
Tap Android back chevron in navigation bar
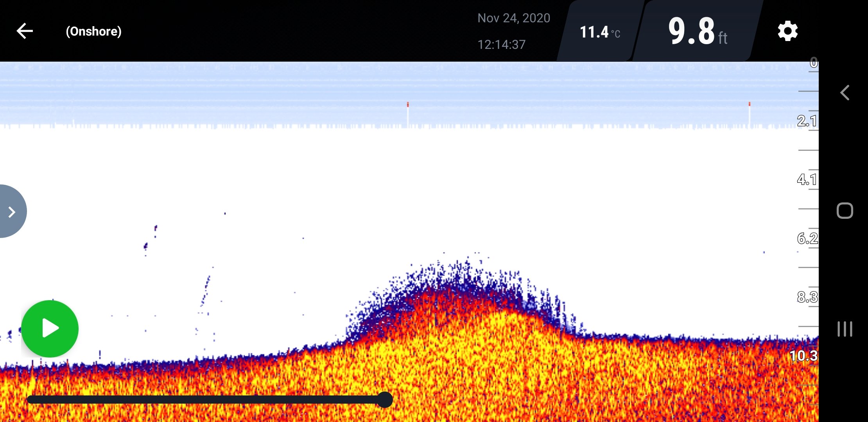click(x=845, y=93)
